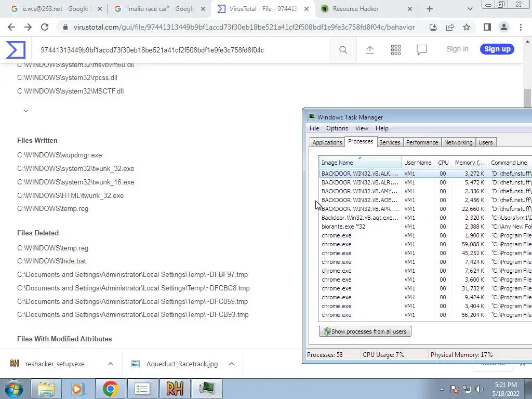532x399 pixels.
Task: Click the Sign up button
Action: tap(497, 49)
